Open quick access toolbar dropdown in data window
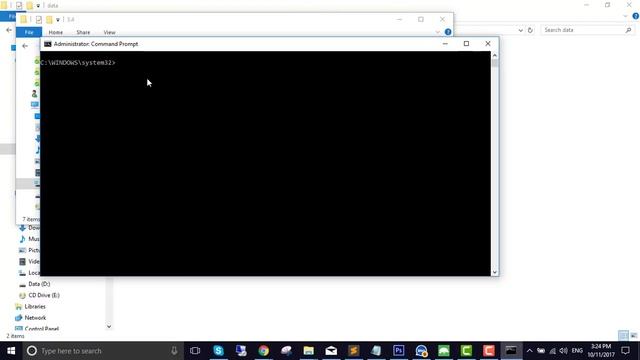 pyautogui.click(x=38, y=6)
